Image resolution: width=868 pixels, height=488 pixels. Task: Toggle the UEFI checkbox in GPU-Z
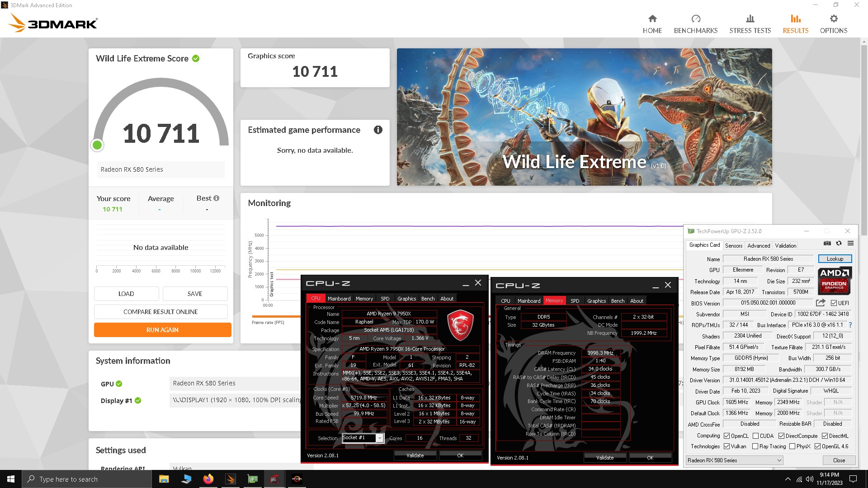(834, 303)
